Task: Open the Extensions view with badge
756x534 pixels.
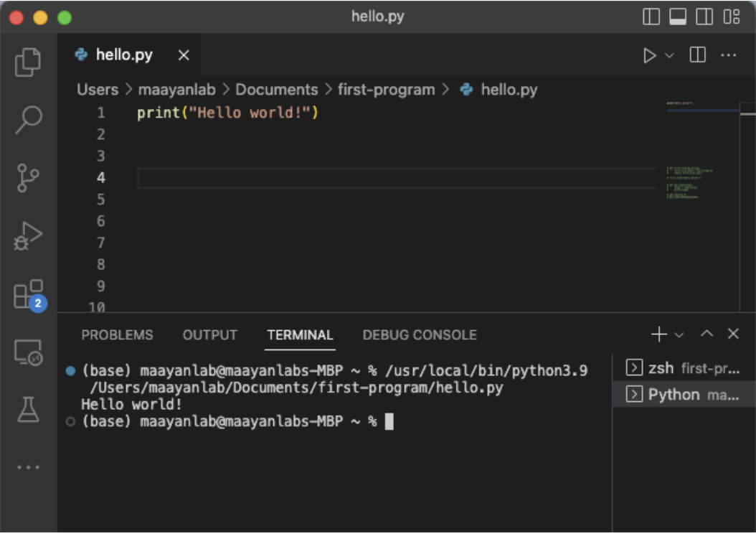Action: [28, 294]
